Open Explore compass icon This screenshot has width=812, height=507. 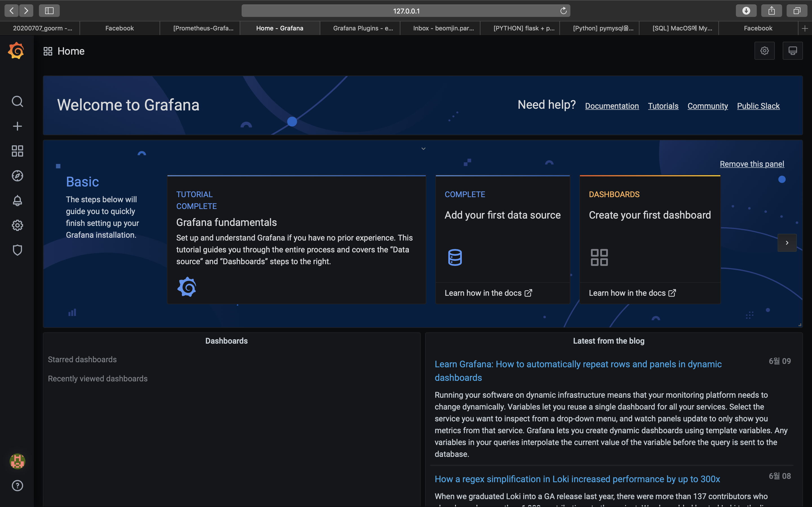(x=17, y=176)
